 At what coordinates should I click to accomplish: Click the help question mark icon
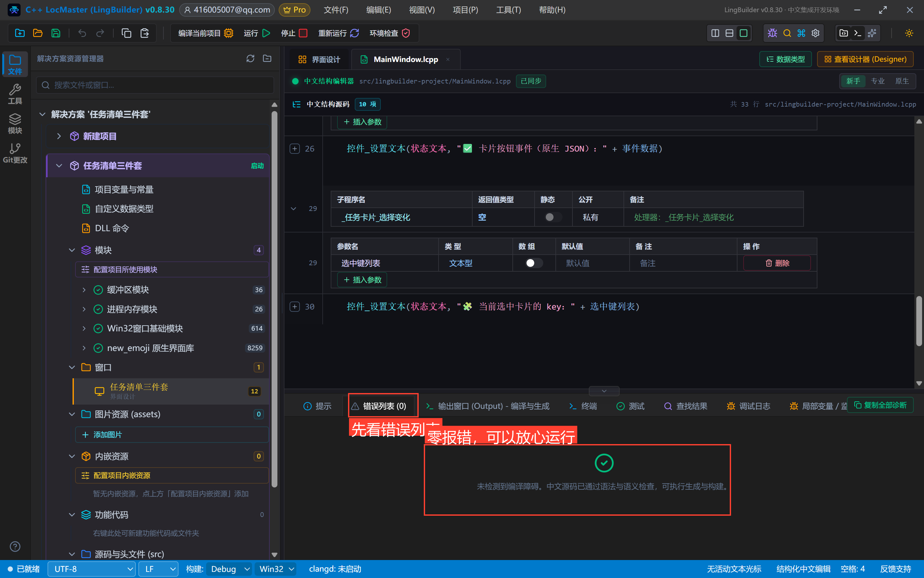point(15,547)
